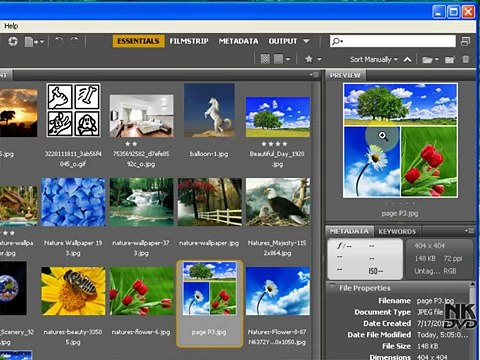The width and height of the screenshot is (480, 360).
Task: Select the bedroom photo thumbnail
Action: coord(141,116)
